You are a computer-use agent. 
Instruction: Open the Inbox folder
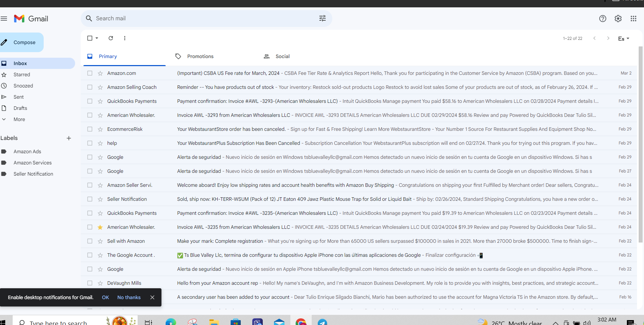click(x=37, y=63)
